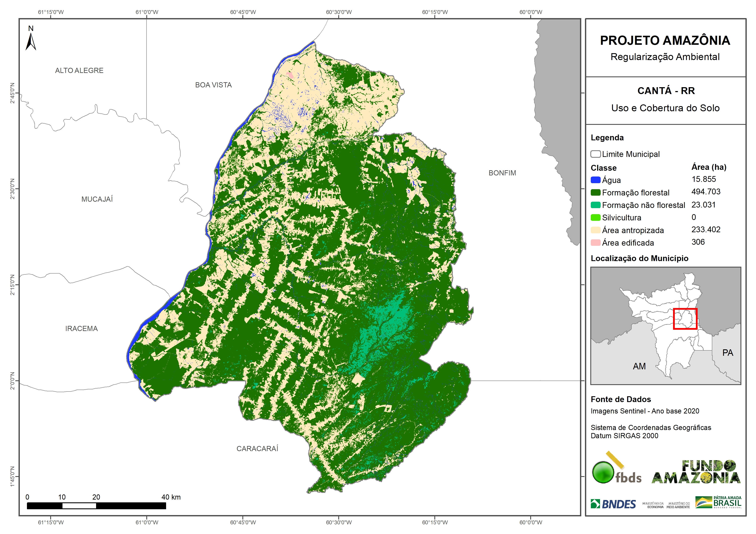Click the bright green Silvicultura swatch

coord(595,217)
